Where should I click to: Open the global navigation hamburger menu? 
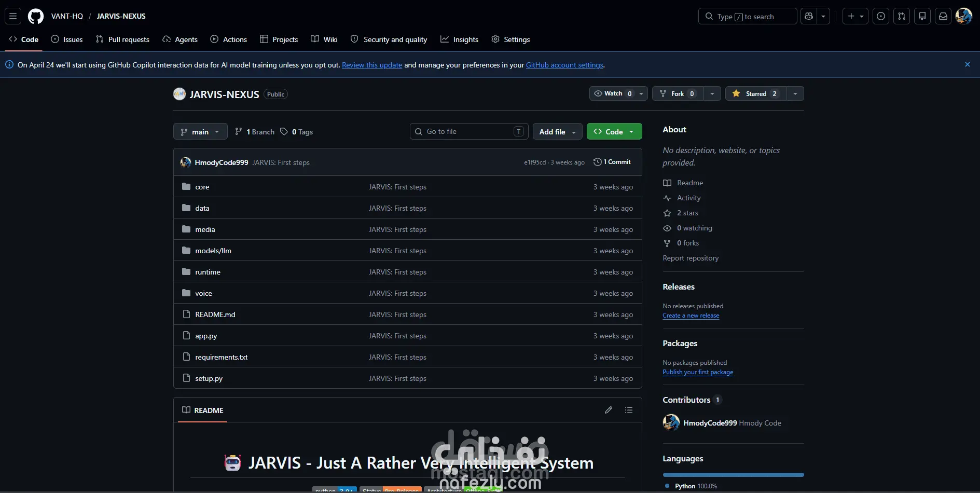click(13, 16)
